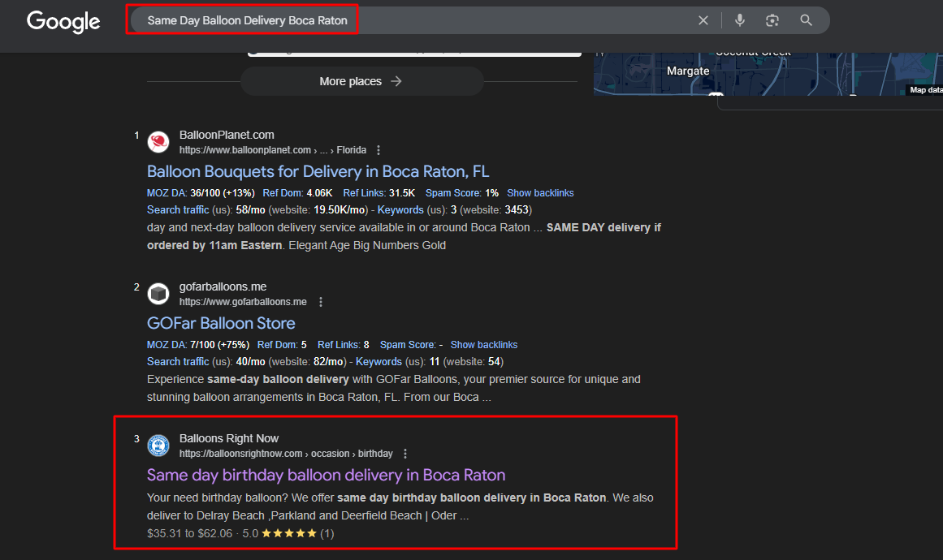Open Balloon Bouquets for Delivery result title
Screen dimensions: 943x560
pos(318,171)
